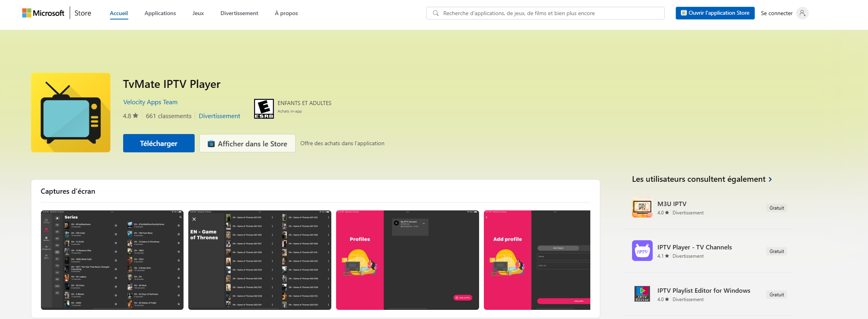Click Ouvrir l'application Store button

715,13
